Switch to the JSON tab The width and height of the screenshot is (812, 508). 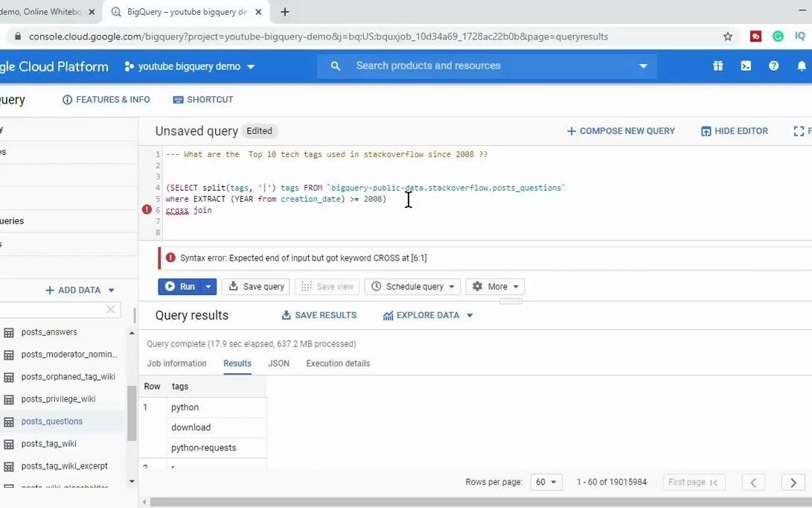[x=278, y=363]
